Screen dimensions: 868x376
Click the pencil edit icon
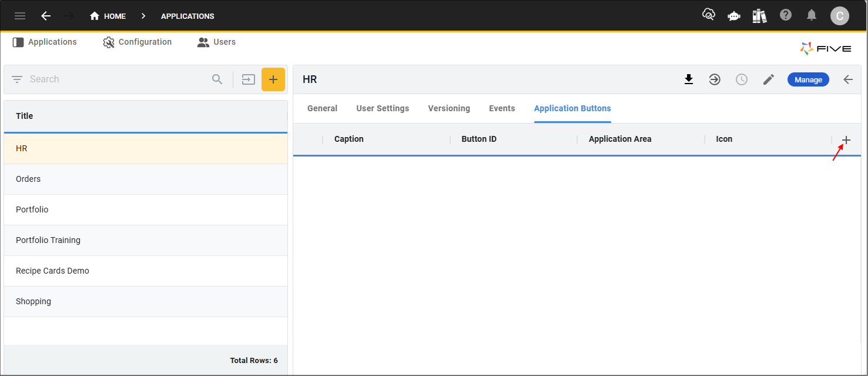768,79
